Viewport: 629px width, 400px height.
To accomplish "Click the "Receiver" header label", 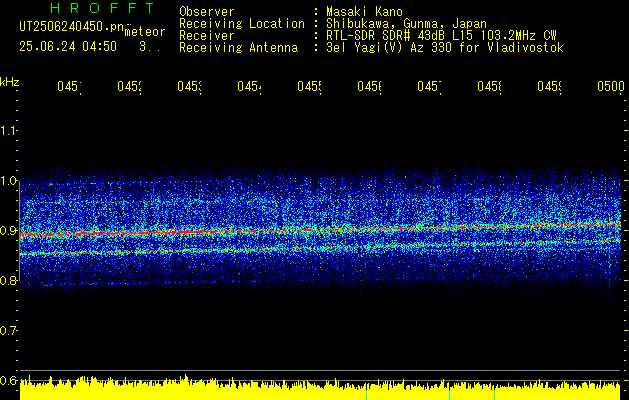I will point(207,36).
